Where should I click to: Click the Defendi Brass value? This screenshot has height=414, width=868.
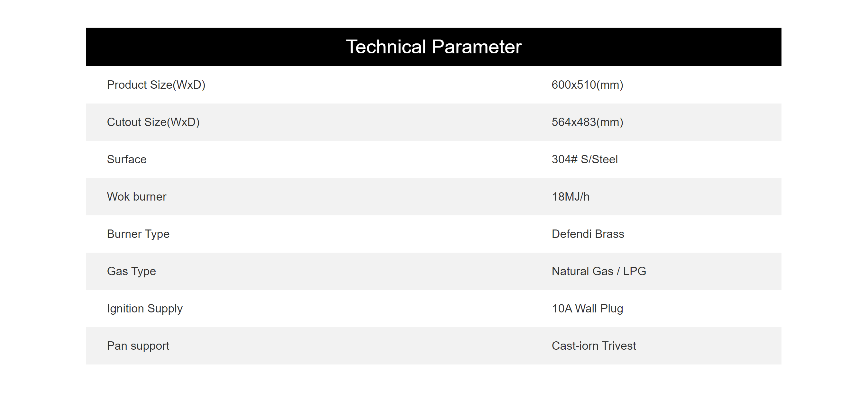[x=588, y=234]
